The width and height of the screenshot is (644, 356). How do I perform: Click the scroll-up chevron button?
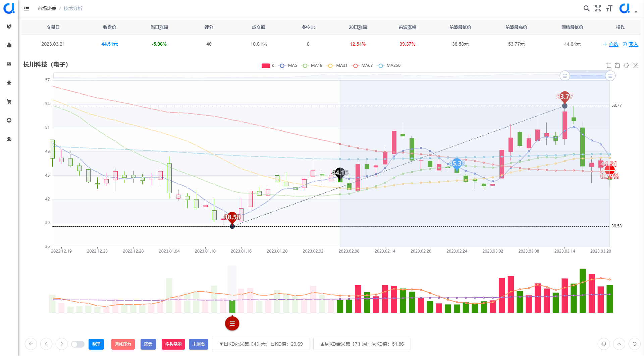point(619,344)
